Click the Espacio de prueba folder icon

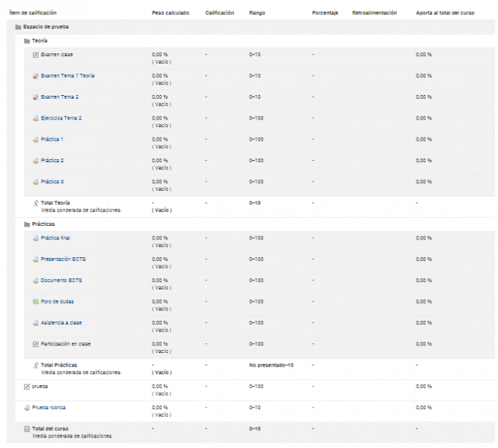18,27
